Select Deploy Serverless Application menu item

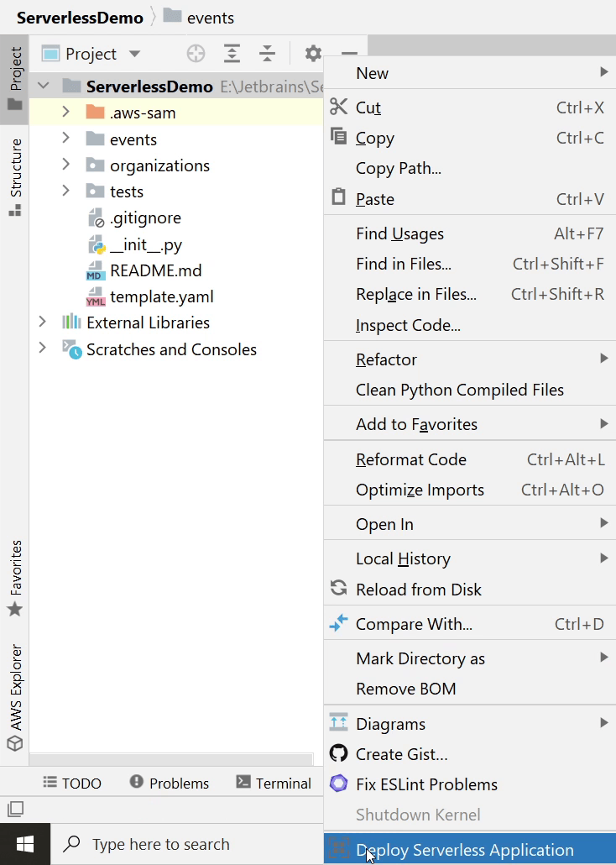click(464, 850)
